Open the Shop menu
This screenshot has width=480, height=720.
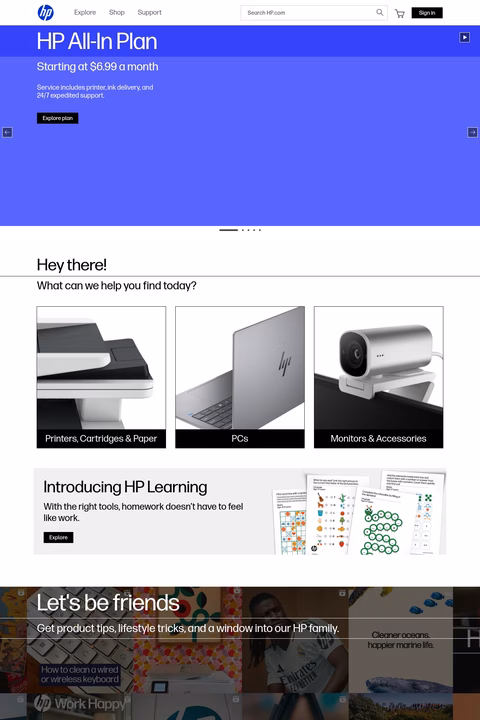117,12
